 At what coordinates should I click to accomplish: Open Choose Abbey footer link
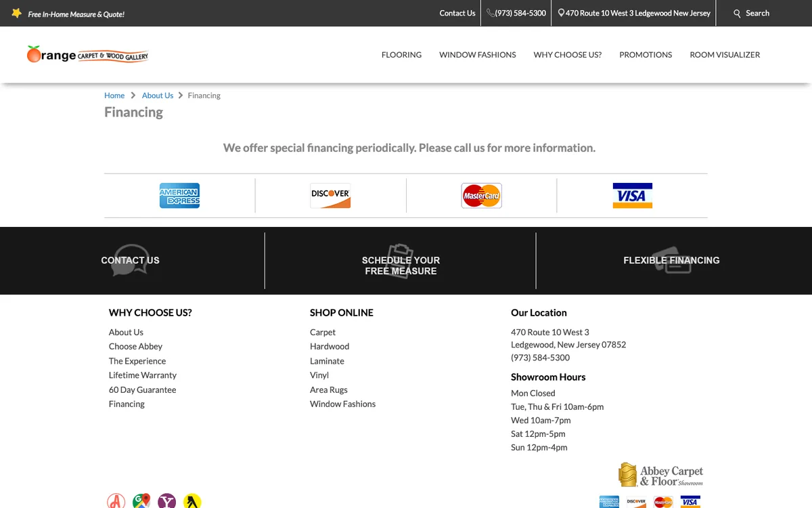[x=135, y=346]
